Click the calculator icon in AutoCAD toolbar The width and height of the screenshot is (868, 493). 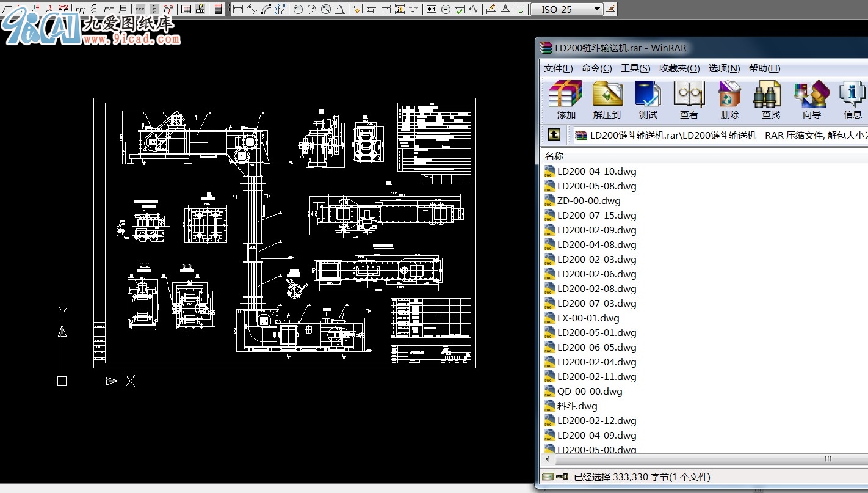[218, 9]
